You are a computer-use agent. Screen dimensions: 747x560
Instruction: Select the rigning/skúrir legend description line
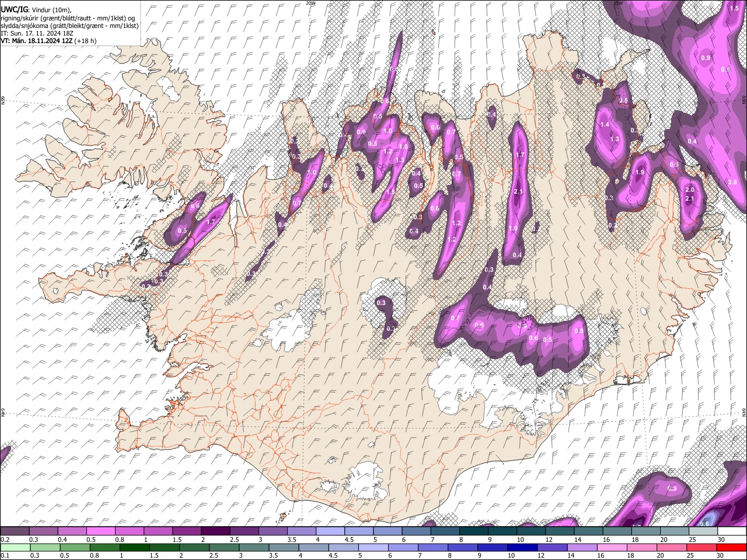68,17
